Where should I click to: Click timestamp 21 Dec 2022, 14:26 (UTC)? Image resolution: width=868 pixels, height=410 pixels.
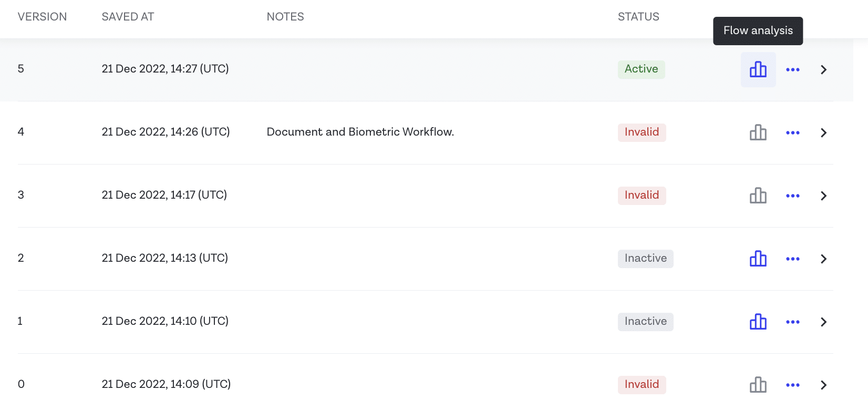coord(166,132)
